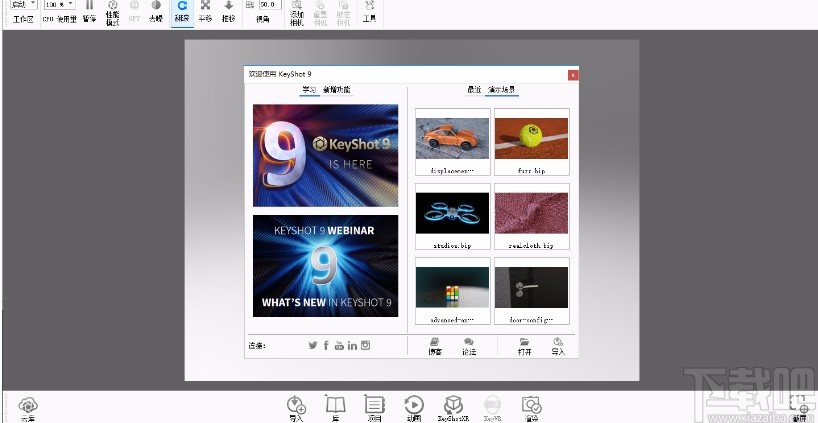Click 导入 (Import) in welcome dialog
The width and height of the screenshot is (818, 423).
(x=558, y=347)
